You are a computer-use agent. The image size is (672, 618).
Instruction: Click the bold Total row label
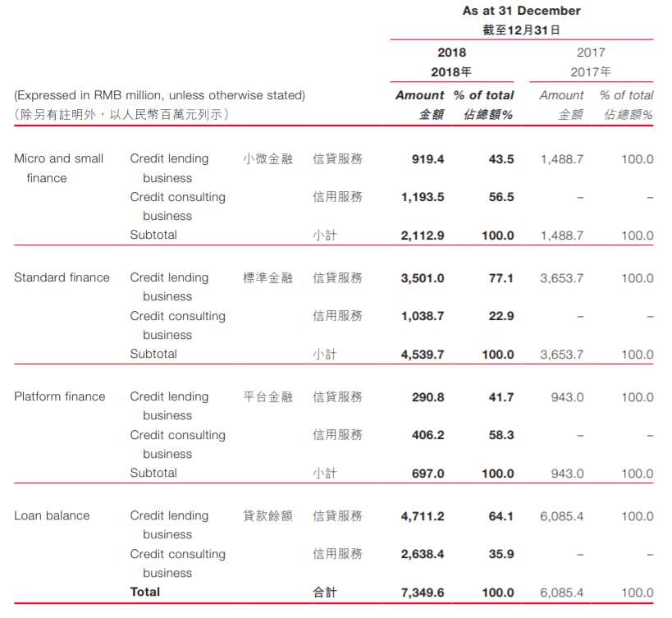pyautogui.click(x=145, y=592)
